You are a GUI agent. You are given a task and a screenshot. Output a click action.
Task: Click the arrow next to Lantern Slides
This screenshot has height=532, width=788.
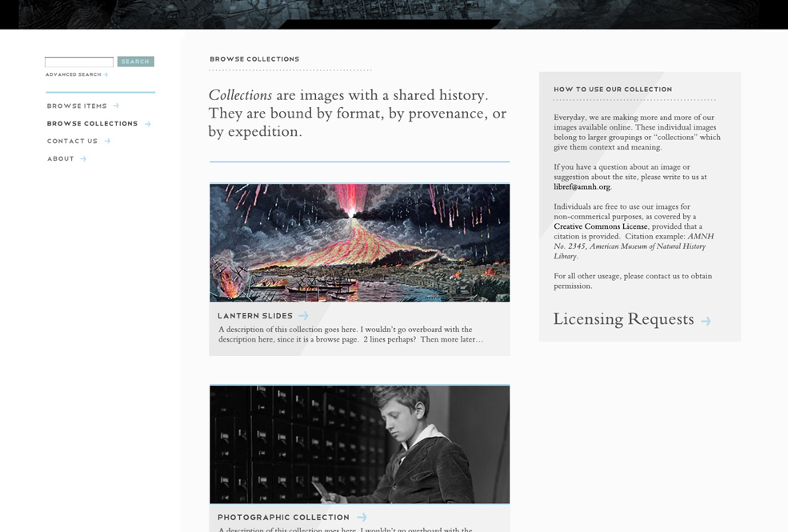tap(303, 315)
